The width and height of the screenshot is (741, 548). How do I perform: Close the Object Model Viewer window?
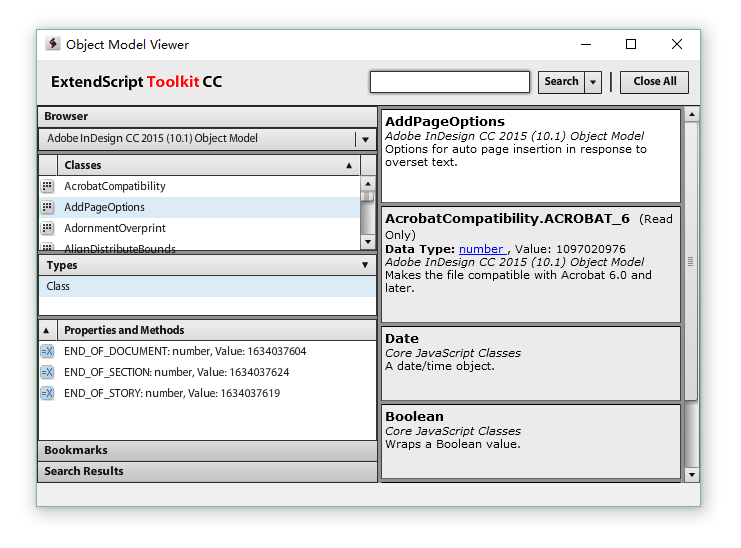point(677,44)
